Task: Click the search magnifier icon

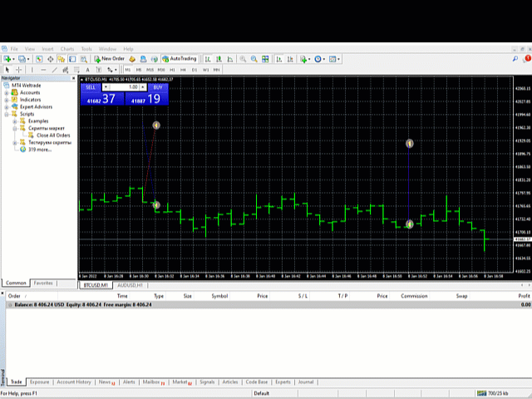Action: (x=515, y=59)
